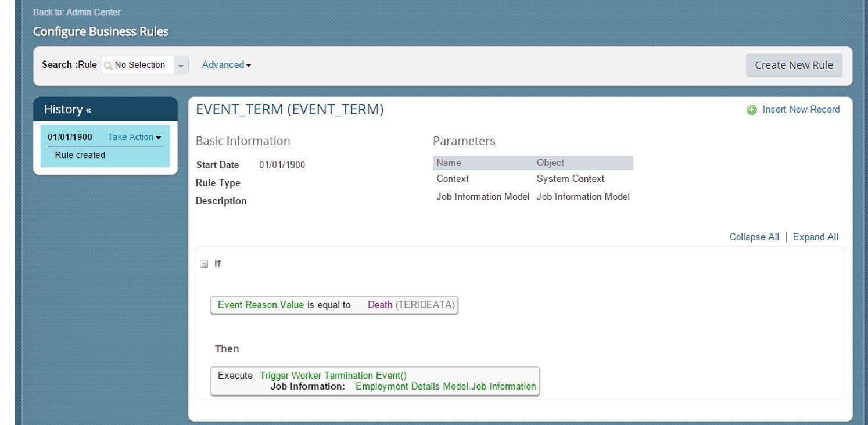This screenshot has width=868, height=425.
Task: Click the Basic Information section heading
Action: [x=243, y=141]
